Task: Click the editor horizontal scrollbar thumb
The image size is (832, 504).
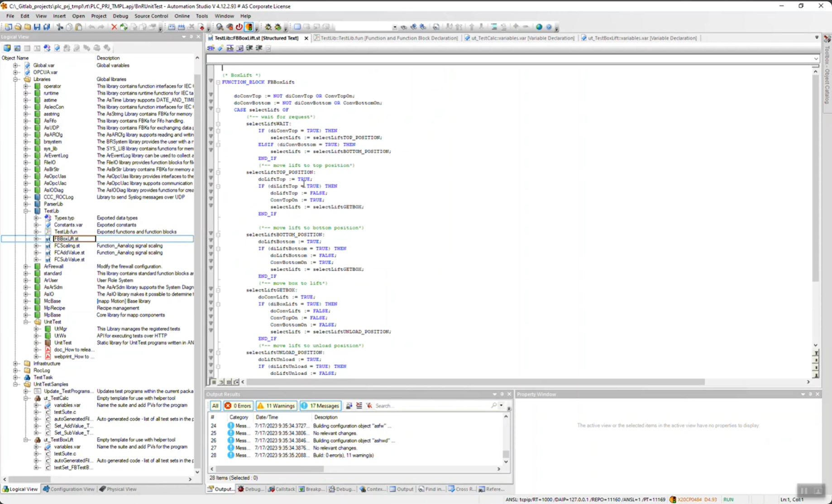Action: [475, 382]
